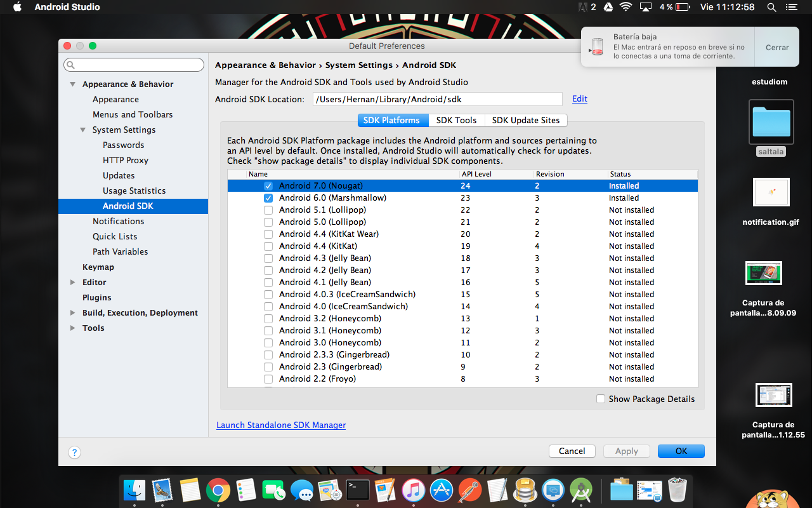Open App Store from the dock

pyautogui.click(x=441, y=490)
